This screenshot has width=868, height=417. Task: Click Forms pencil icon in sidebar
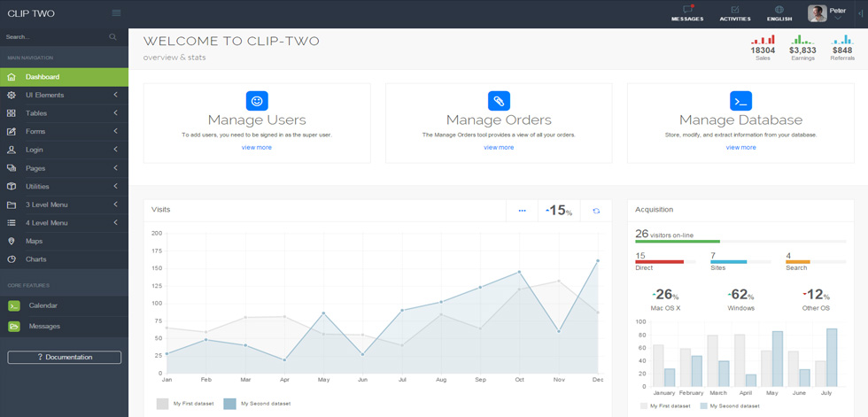point(11,132)
